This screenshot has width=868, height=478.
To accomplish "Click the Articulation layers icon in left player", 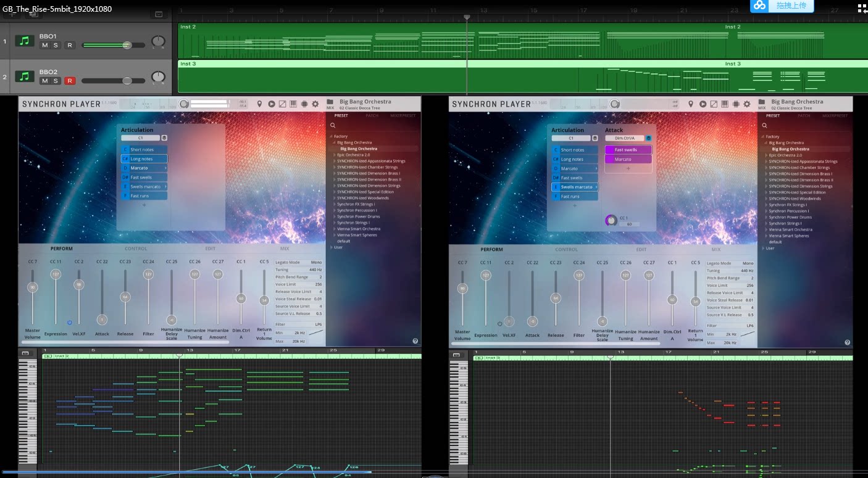I will click(164, 138).
